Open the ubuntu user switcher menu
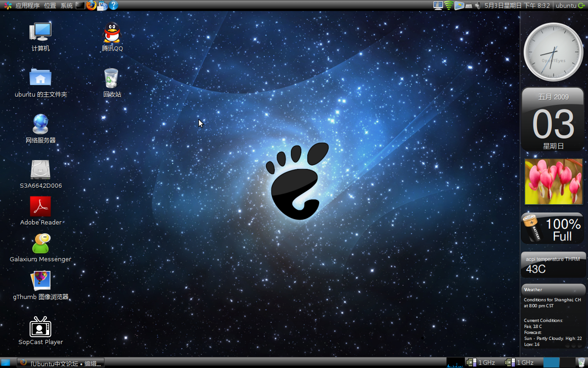 coord(565,6)
